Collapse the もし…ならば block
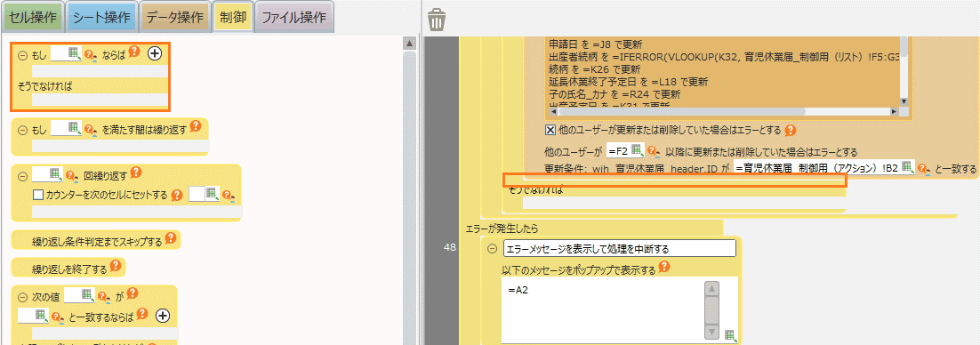Image resolution: width=980 pixels, height=345 pixels. click(22, 55)
